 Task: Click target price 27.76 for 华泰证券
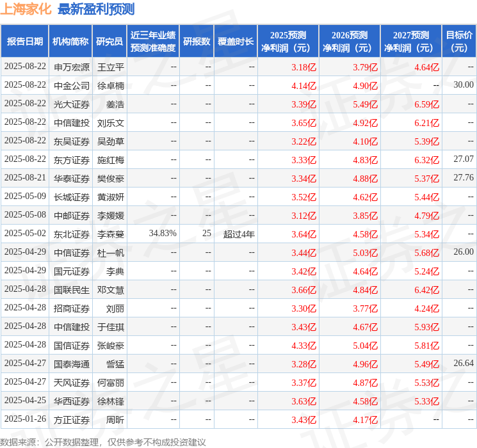click(464, 178)
